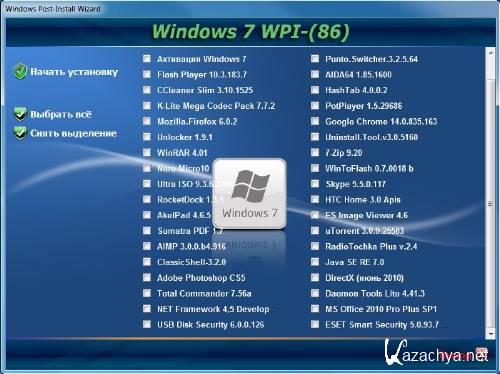The width and height of the screenshot is (500, 374).
Task: Tick Total Commander 7.56a checkbox
Action: click(147, 293)
